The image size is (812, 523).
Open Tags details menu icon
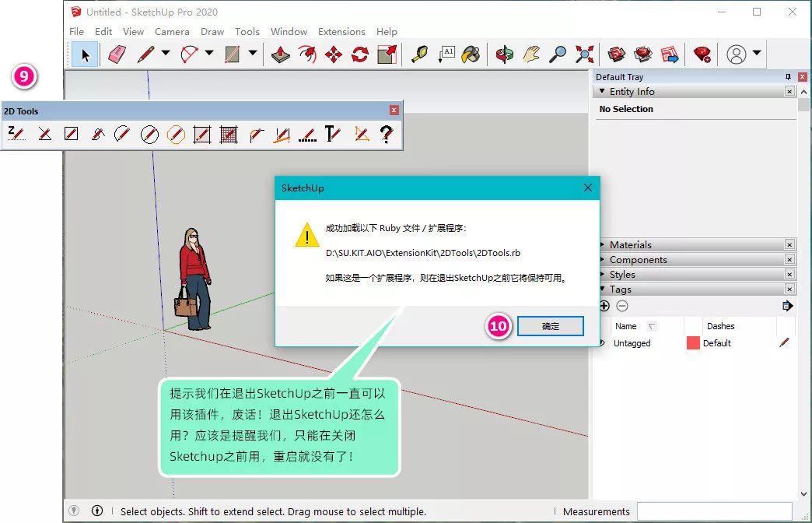tap(787, 306)
